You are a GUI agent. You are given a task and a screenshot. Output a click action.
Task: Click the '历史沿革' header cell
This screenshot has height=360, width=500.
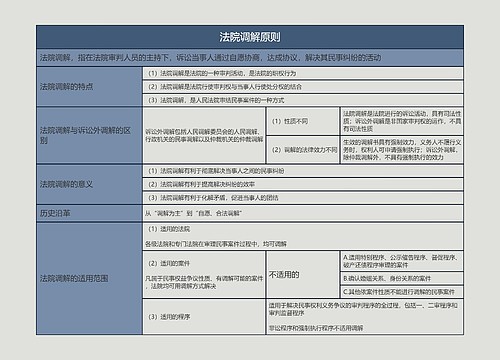point(89,213)
